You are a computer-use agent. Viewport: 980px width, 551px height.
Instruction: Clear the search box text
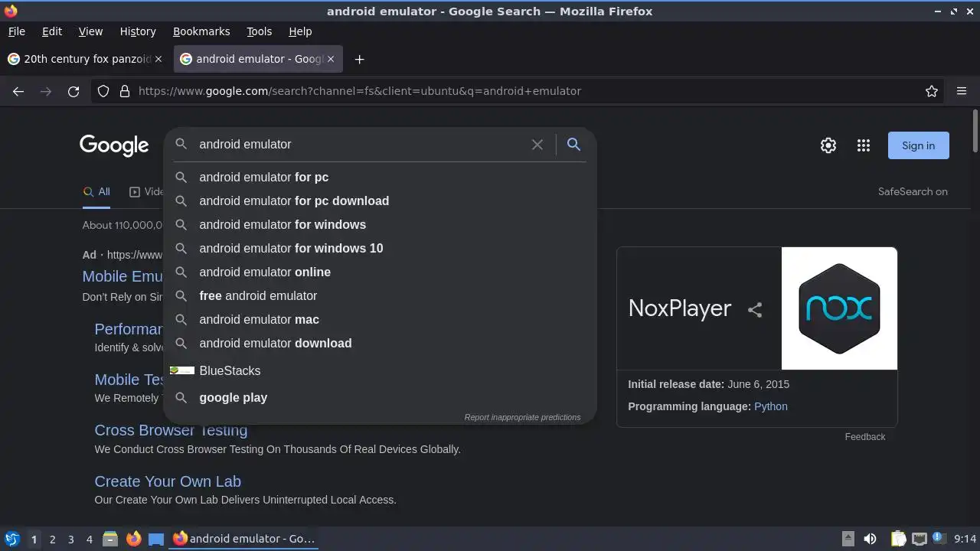click(537, 145)
